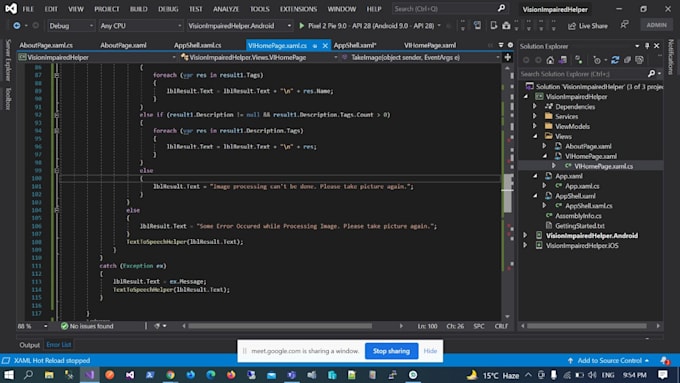Click Switch Views icon in Solution Explorer

(x=563, y=60)
